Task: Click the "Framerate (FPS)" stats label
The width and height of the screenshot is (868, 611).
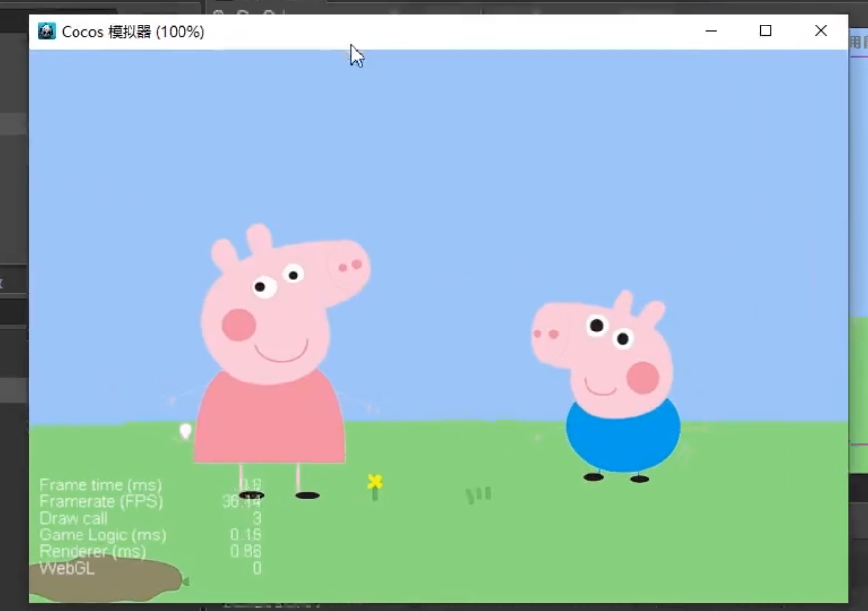Action: pyautogui.click(x=101, y=501)
